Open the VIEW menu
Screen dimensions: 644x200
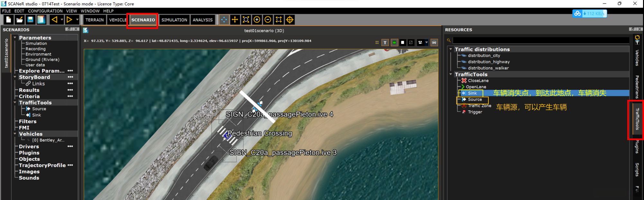click(x=71, y=11)
